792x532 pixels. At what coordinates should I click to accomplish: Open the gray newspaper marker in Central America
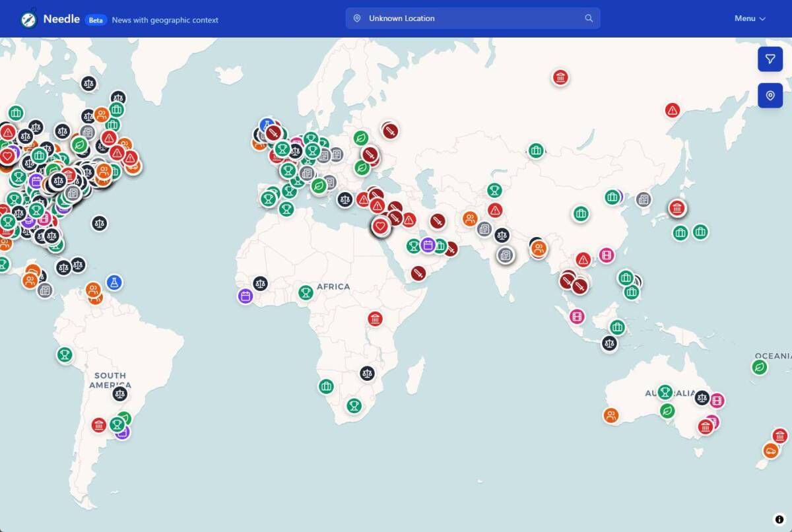[x=45, y=290]
